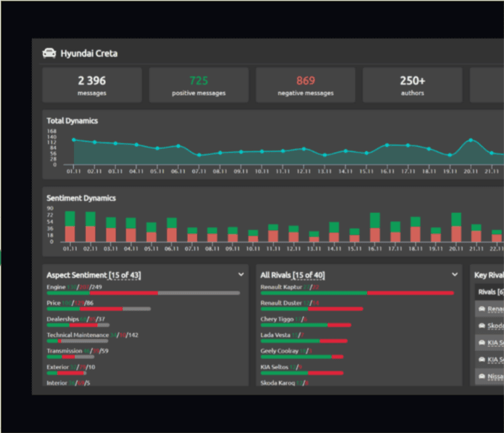Select the 2 396 messages card
Screen dimensions: 504x433
click(x=92, y=85)
